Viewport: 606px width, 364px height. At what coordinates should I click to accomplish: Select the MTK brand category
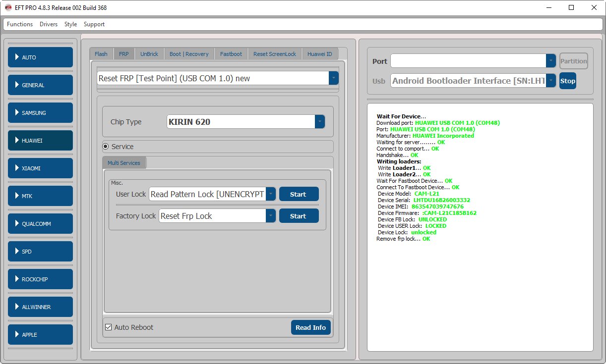click(40, 196)
